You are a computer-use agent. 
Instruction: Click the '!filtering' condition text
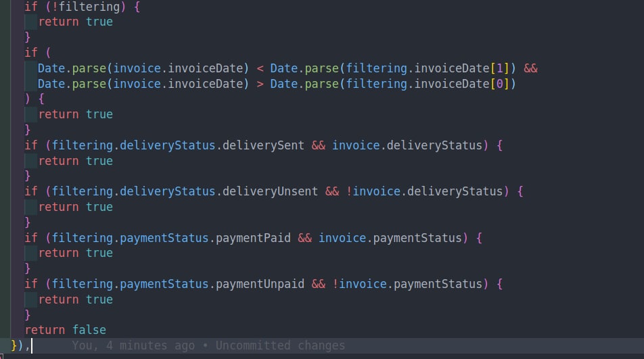[85, 7]
